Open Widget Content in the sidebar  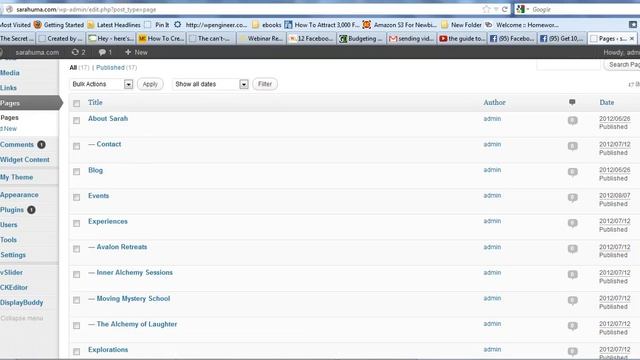[24, 160]
